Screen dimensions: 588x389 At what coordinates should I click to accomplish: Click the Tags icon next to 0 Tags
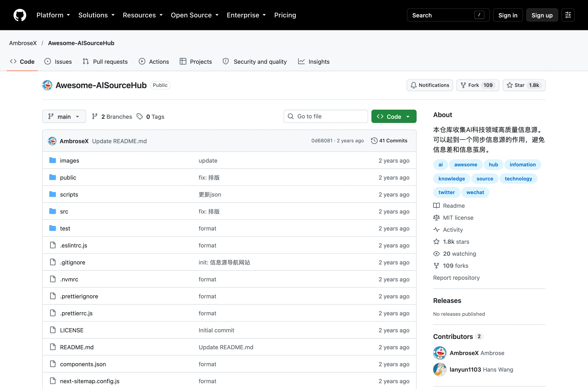coord(140,116)
